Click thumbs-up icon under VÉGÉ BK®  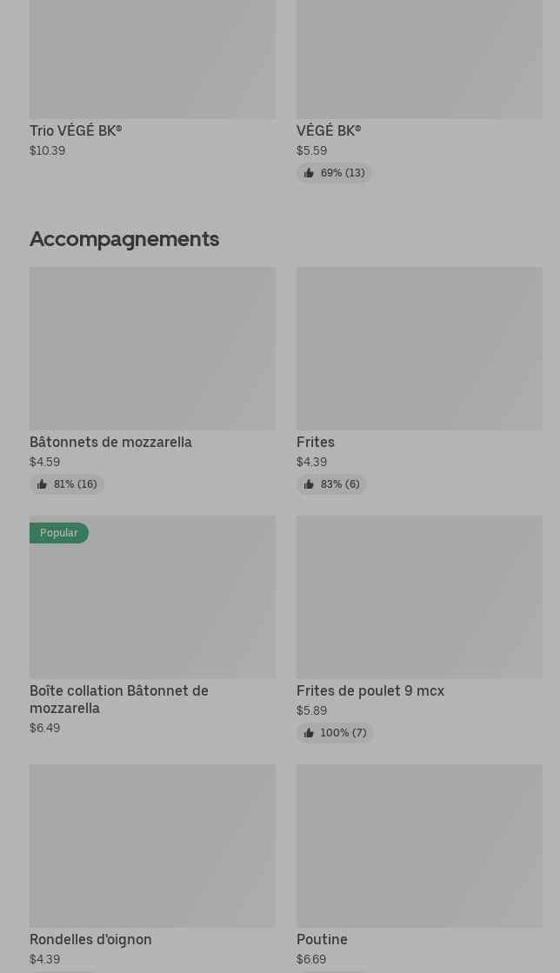pyautogui.click(x=309, y=173)
